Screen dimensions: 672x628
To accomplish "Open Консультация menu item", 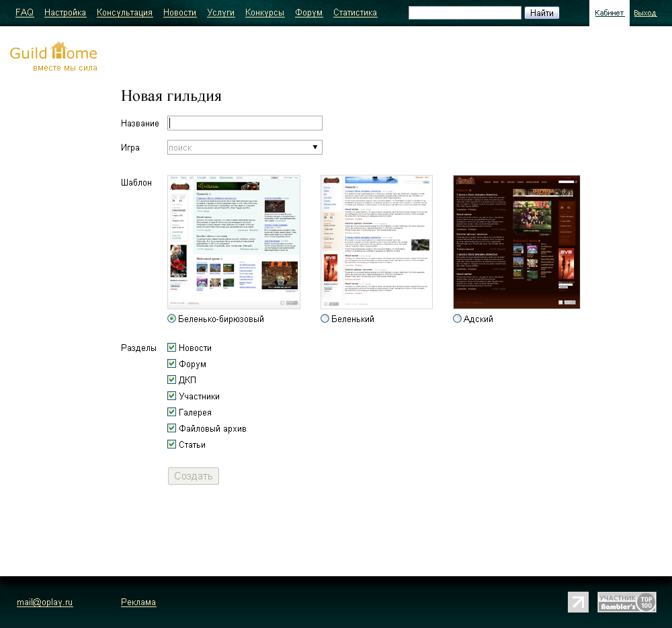I will tap(125, 12).
